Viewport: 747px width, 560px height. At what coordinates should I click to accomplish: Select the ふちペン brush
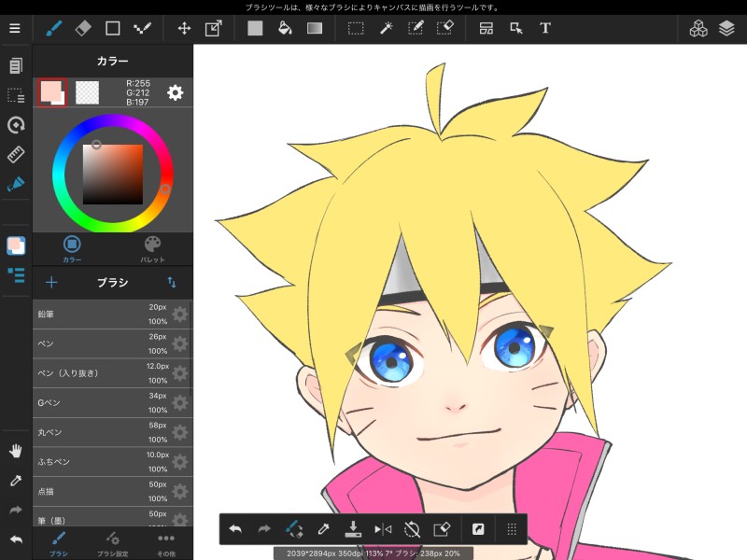click(112, 462)
